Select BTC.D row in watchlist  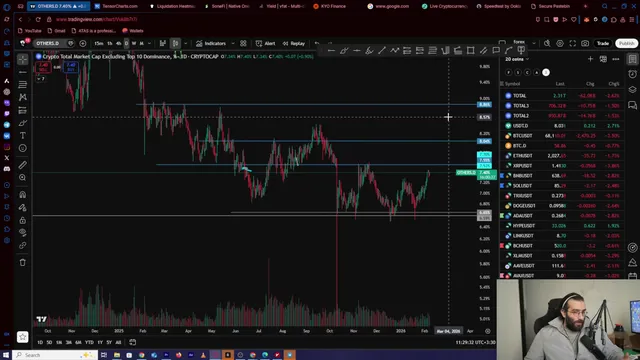(x=562, y=146)
